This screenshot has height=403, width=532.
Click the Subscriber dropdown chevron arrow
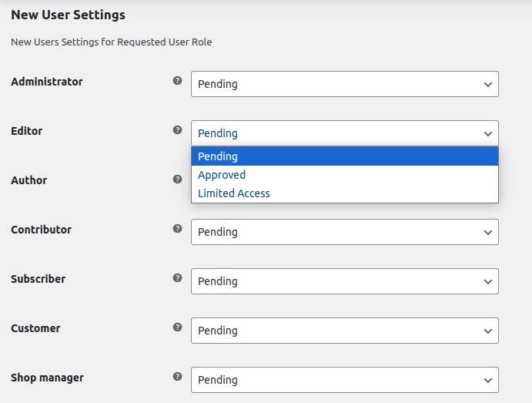[488, 281]
